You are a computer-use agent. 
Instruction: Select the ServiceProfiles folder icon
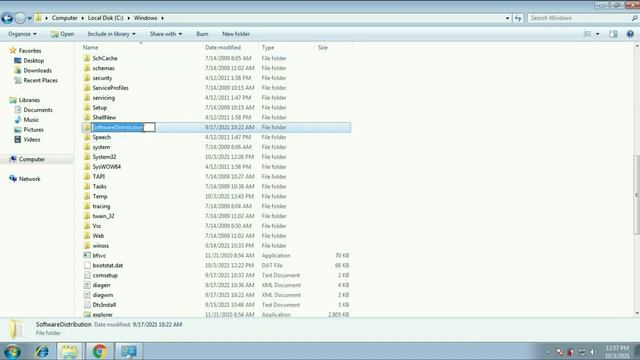click(x=87, y=87)
